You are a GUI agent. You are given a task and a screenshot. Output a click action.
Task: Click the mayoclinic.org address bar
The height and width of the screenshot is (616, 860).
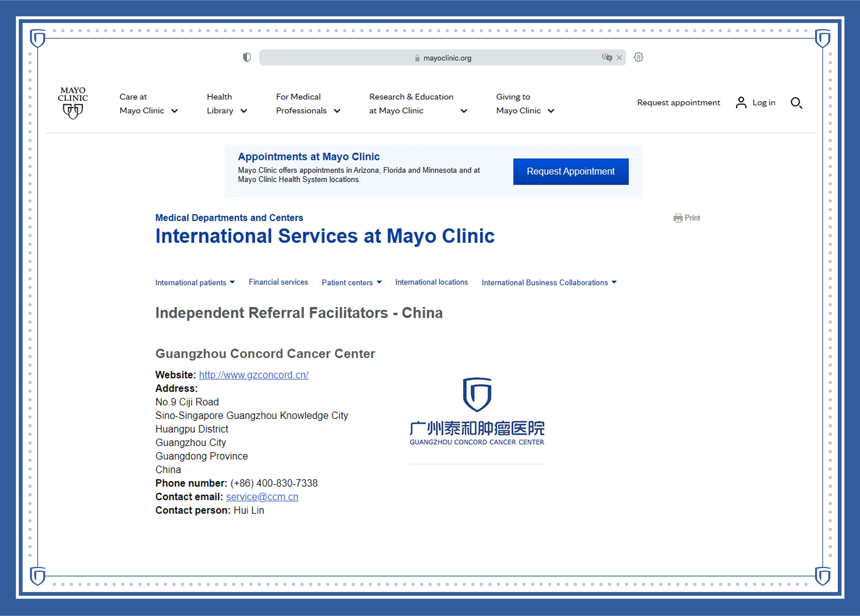[x=443, y=58]
